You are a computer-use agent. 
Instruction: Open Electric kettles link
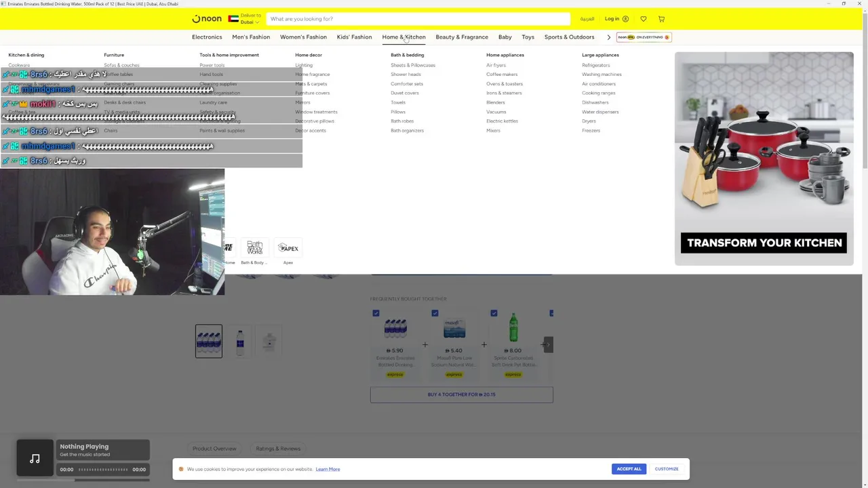tap(502, 121)
